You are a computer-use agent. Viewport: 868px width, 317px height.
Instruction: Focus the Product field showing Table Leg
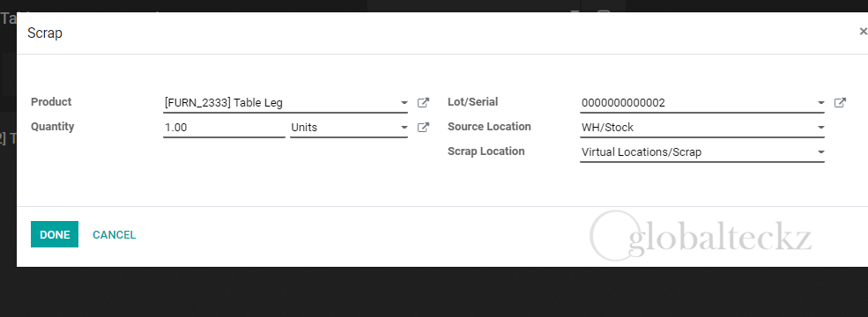click(x=286, y=103)
